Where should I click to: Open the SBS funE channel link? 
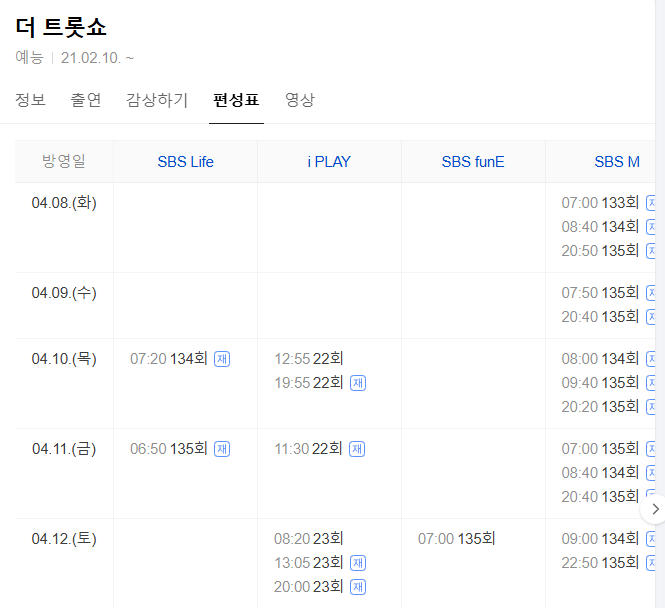tap(473, 162)
